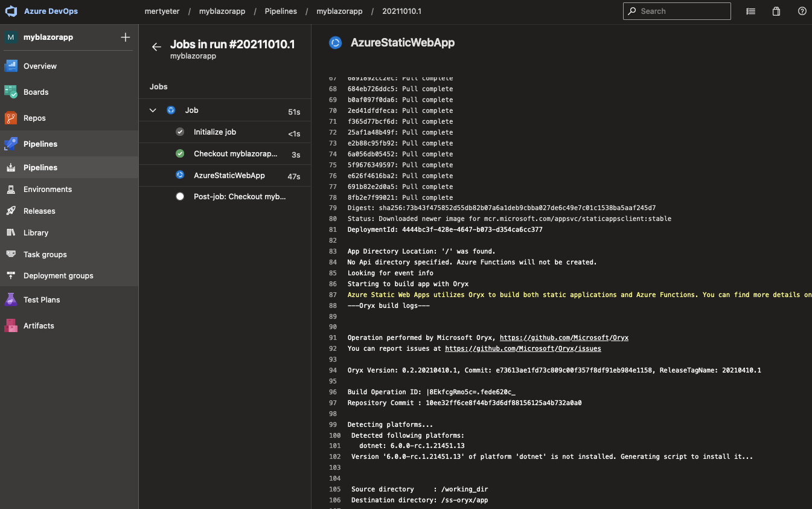Click the 'Jobs in run #20211010.1' heading
Screen dimensions: 812x509
(x=232, y=44)
